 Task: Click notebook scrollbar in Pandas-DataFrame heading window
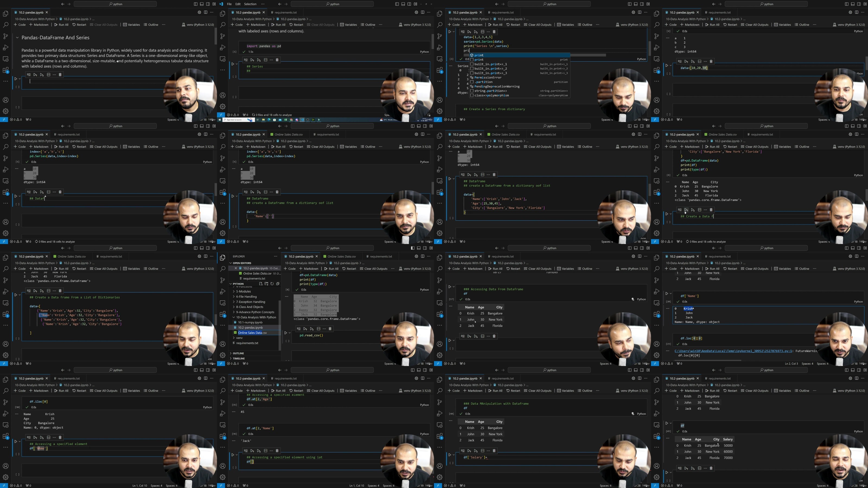[216, 36]
